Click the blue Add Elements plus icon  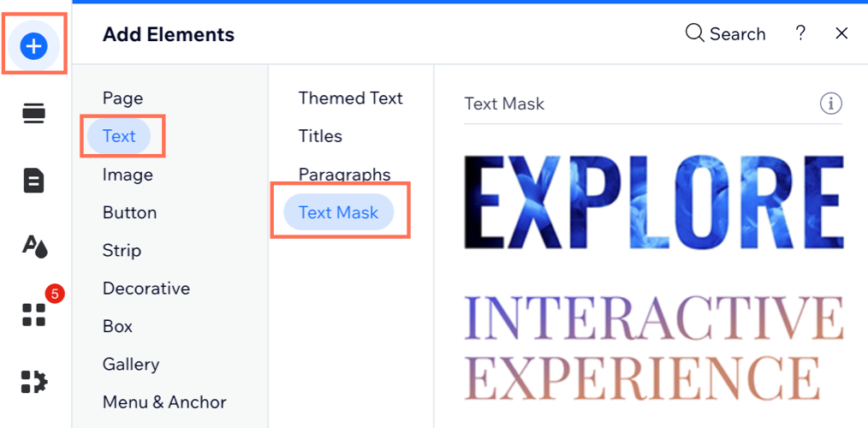34,45
